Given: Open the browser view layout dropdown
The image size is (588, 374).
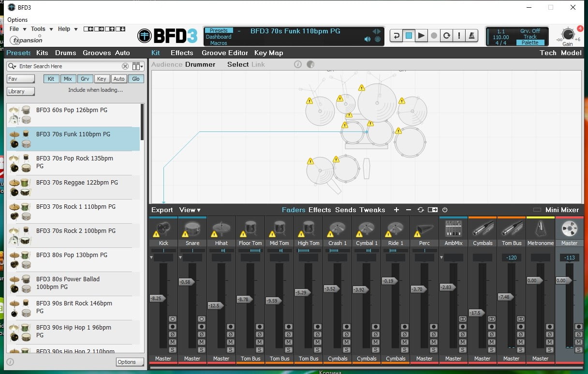Looking at the screenshot, I should click(x=138, y=66).
